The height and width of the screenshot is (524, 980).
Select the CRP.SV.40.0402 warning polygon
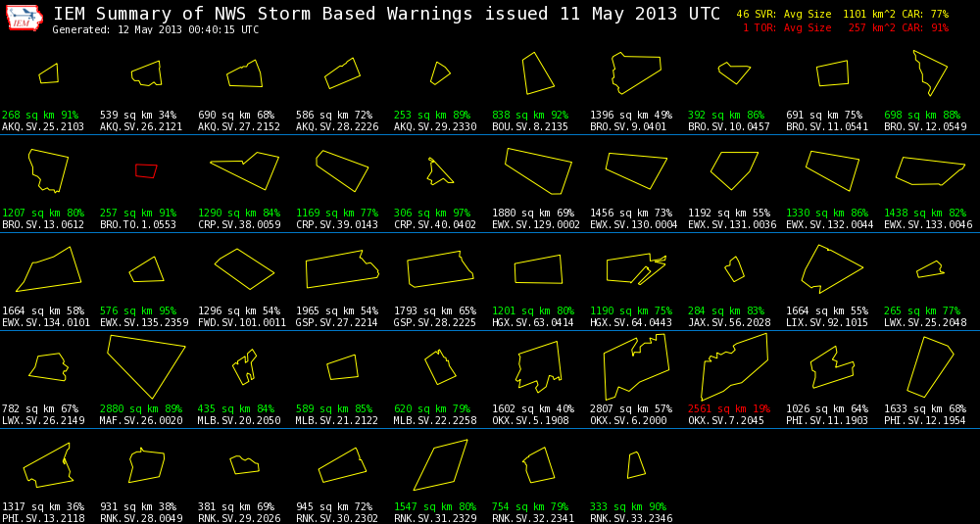(440, 170)
